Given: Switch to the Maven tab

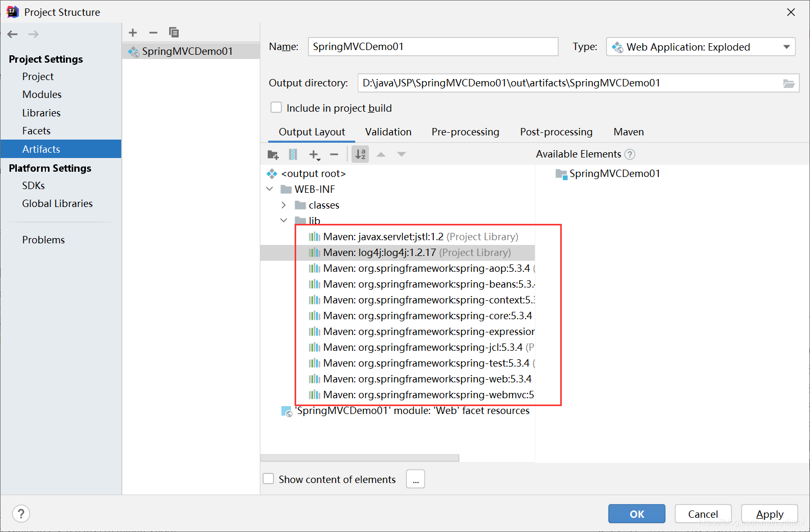Looking at the screenshot, I should [629, 132].
